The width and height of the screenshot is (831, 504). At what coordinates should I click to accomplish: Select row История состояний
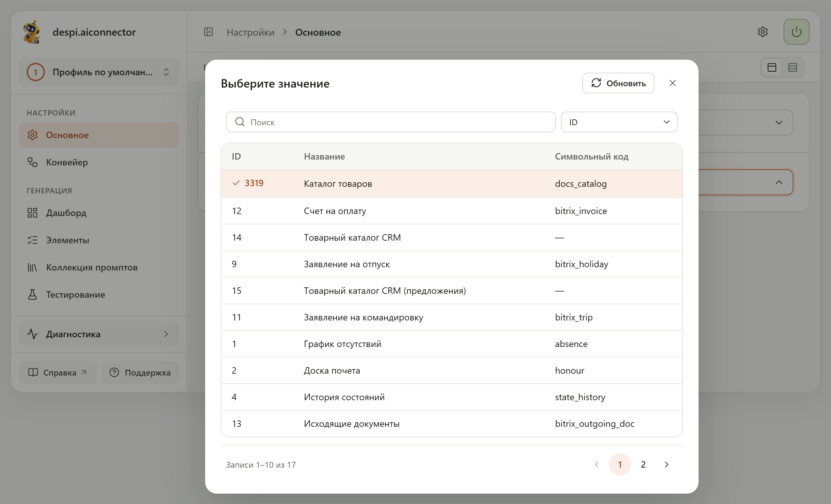pos(452,397)
